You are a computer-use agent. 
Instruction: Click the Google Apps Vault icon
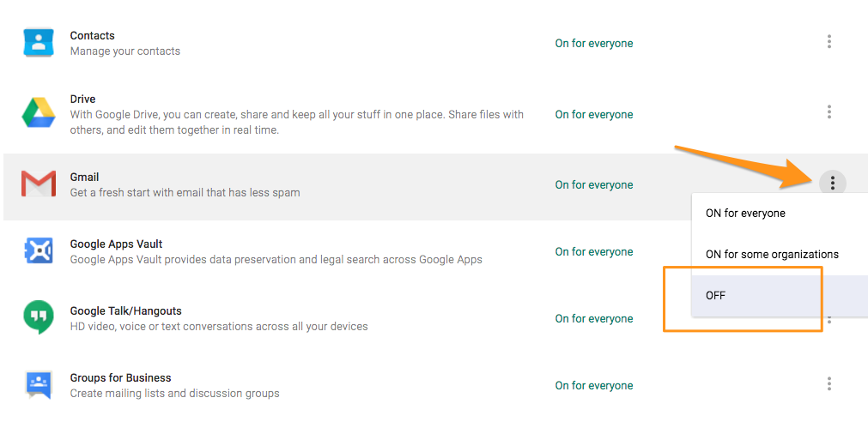tap(38, 251)
